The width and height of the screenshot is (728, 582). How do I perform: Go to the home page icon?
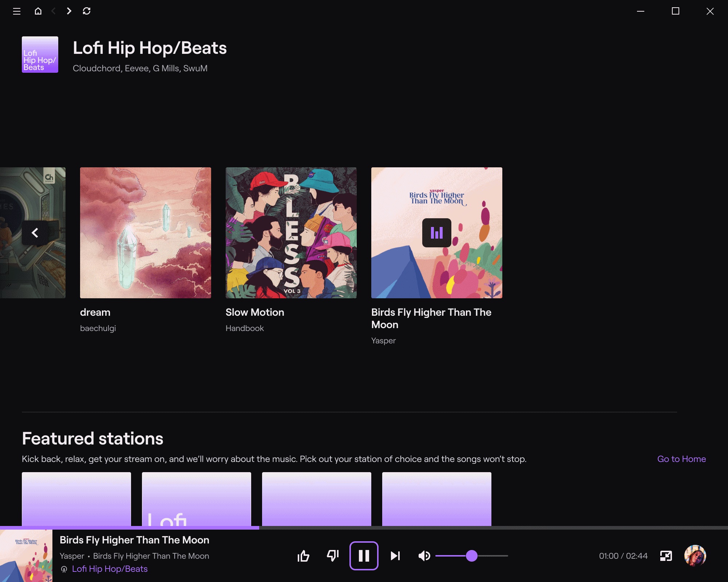point(38,11)
